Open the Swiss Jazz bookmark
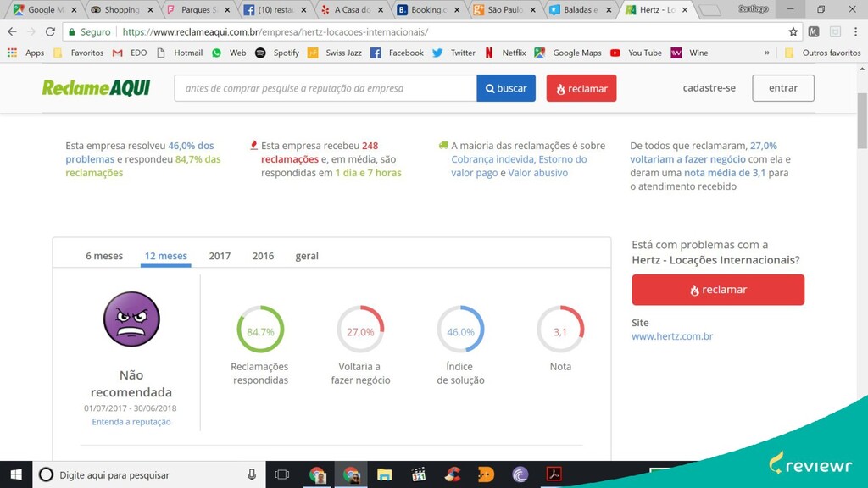868x488 pixels. [x=335, y=53]
